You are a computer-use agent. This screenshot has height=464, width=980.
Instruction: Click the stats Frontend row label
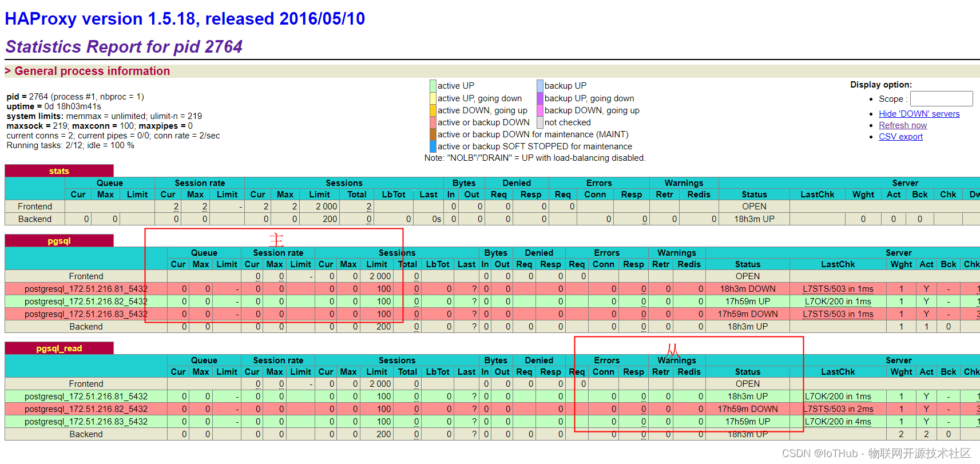pos(35,207)
